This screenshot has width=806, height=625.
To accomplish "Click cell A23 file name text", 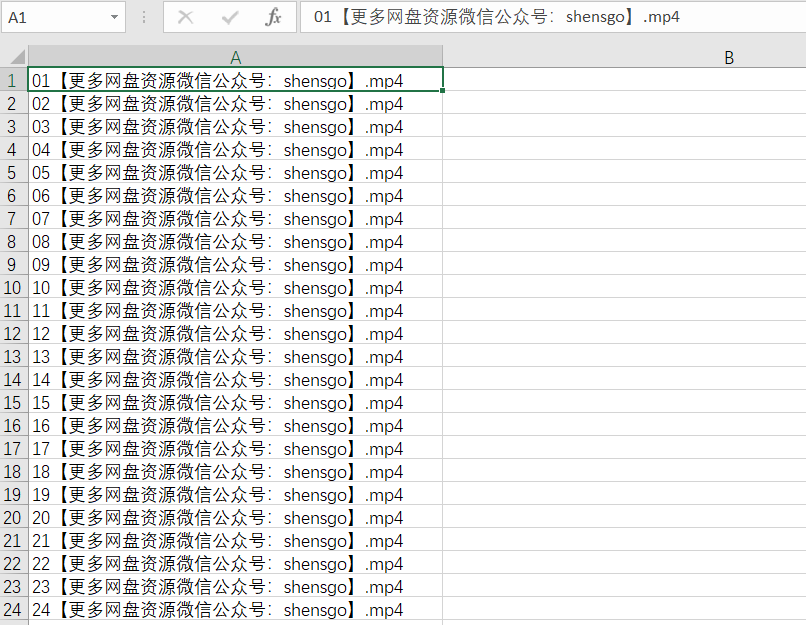I will point(217,587).
